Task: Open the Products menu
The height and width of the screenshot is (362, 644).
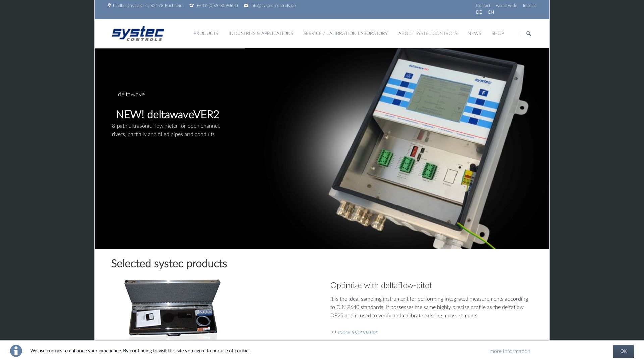Action: click(x=206, y=34)
